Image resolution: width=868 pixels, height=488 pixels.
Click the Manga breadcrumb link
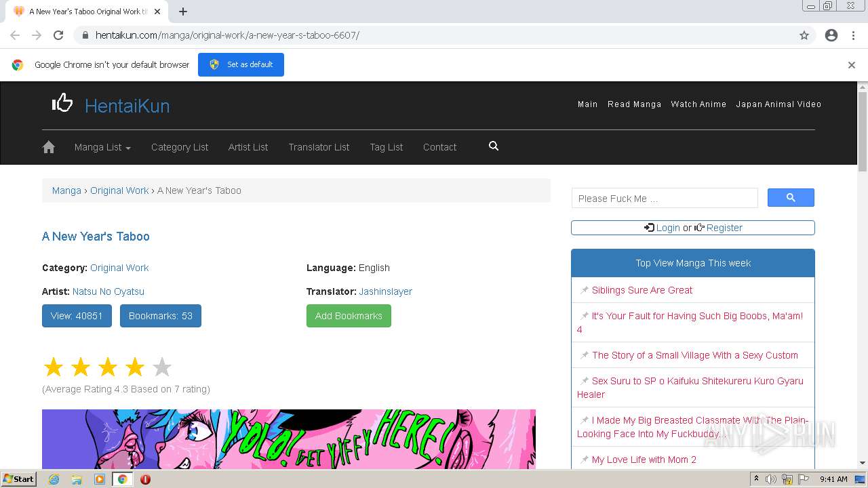[x=66, y=190]
